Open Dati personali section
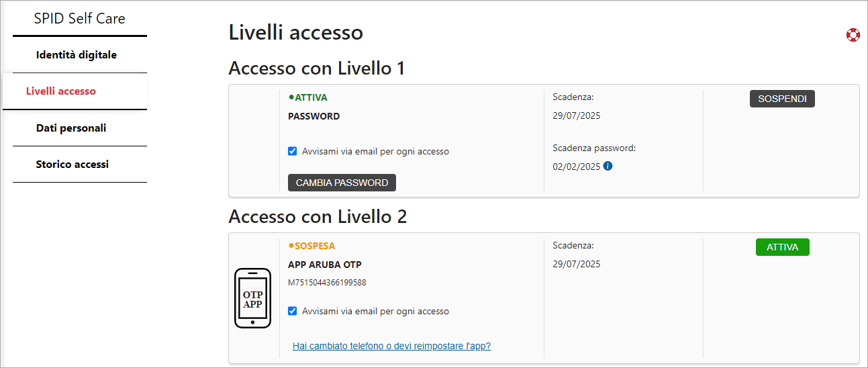Screen dimensions: 868x368 tap(71, 128)
